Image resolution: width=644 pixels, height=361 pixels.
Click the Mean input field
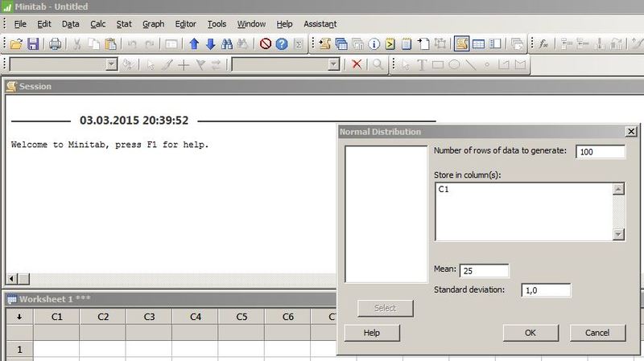(x=484, y=270)
